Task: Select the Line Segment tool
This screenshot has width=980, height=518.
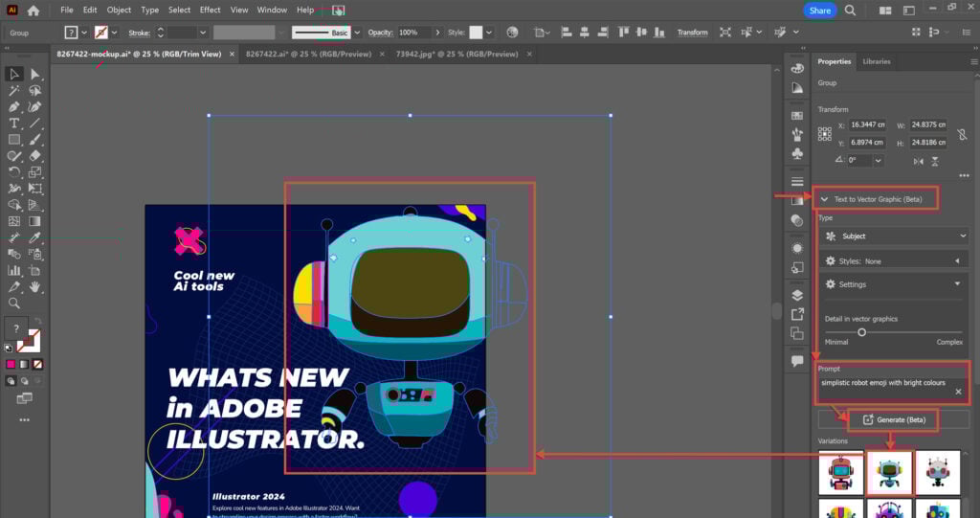Action: click(35, 124)
